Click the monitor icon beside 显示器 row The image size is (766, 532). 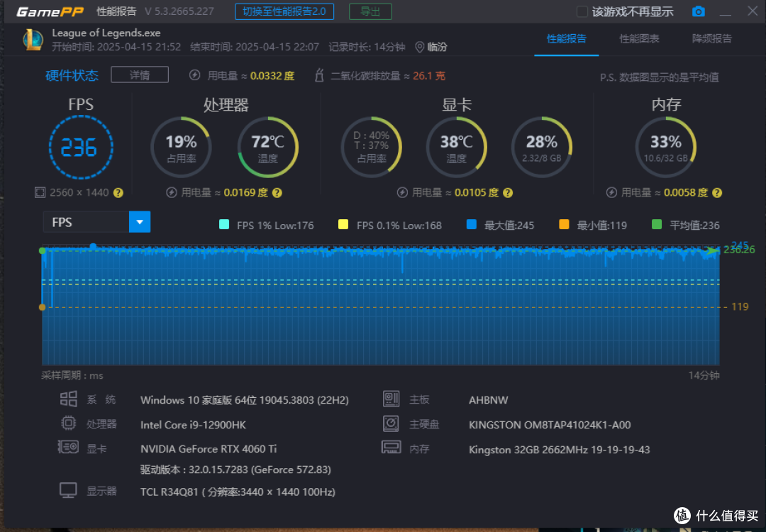click(x=68, y=490)
